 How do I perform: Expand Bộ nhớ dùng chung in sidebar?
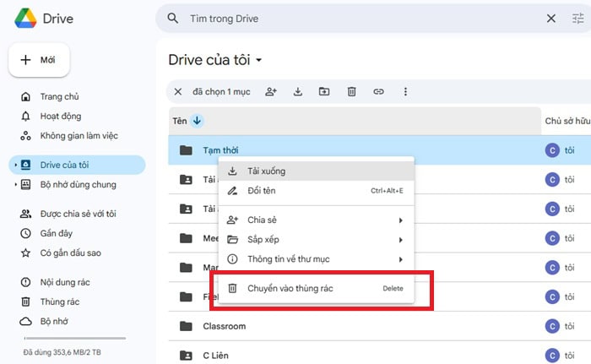(14, 184)
